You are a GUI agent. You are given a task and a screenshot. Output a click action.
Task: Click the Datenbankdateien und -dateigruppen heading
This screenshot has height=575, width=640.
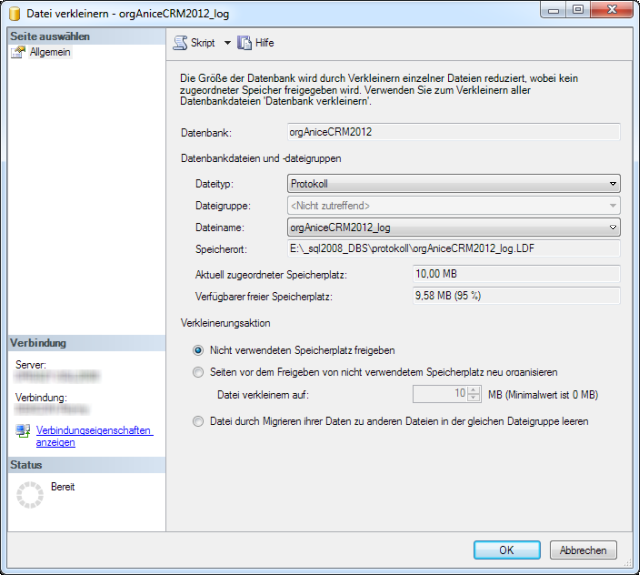(x=261, y=158)
